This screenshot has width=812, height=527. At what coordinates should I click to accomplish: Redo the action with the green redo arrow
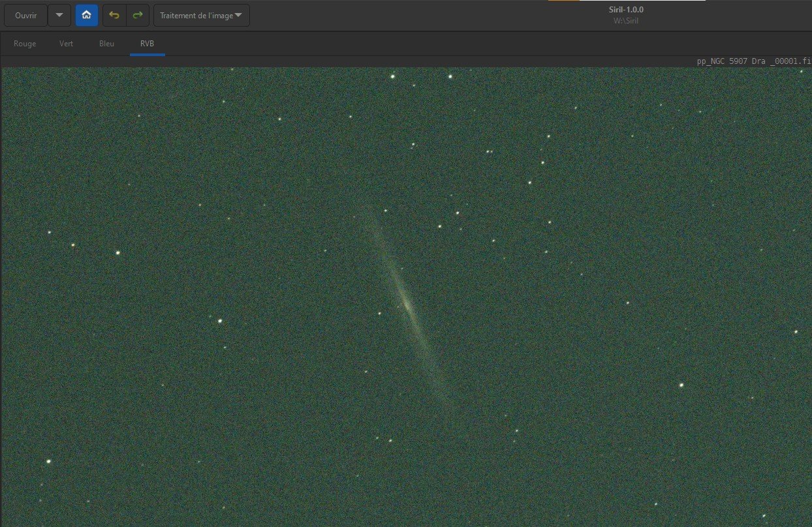[x=138, y=15]
